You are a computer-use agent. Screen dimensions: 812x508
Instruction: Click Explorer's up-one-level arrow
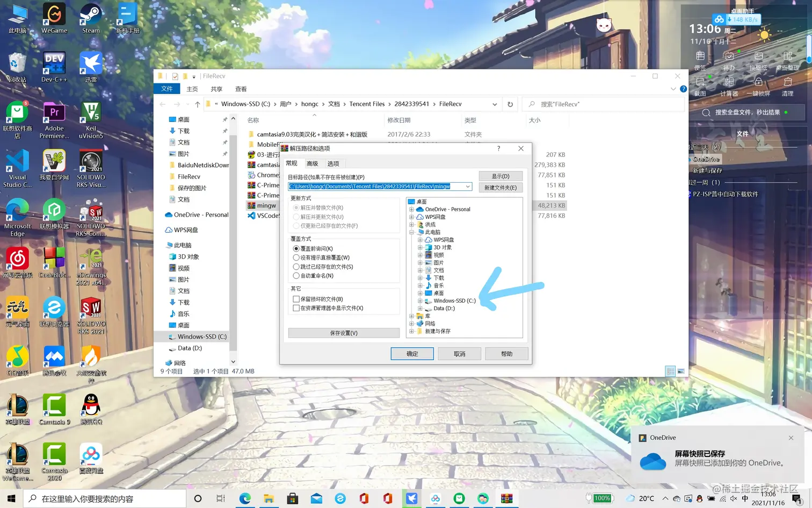pyautogui.click(x=198, y=104)
